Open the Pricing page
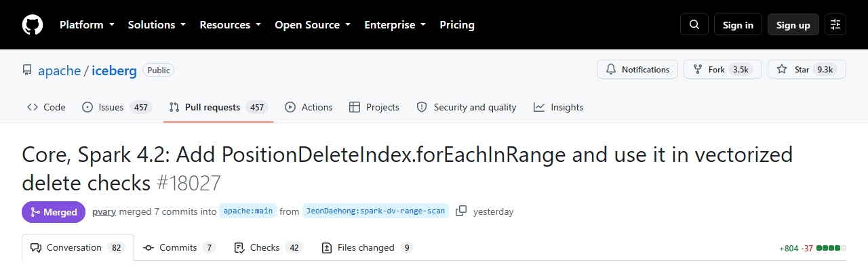The image size is (868, 271). click(x=457, y=25)
